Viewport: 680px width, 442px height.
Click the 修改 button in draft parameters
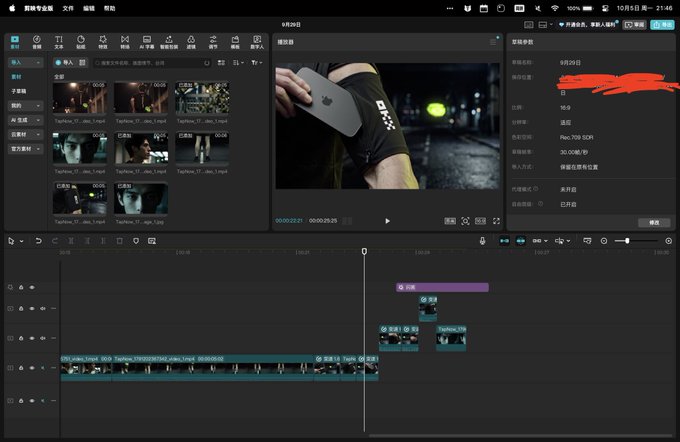coord(654,223)
